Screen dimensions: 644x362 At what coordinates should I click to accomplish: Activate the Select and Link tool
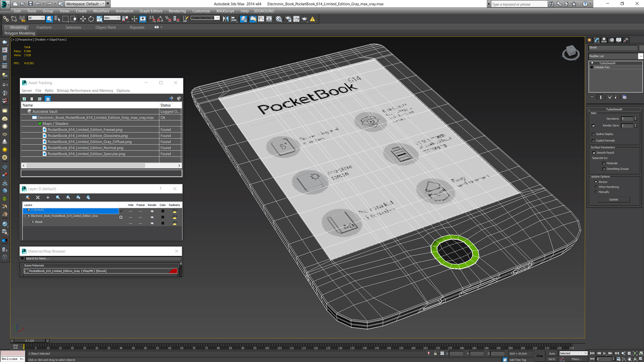point(6,19)
